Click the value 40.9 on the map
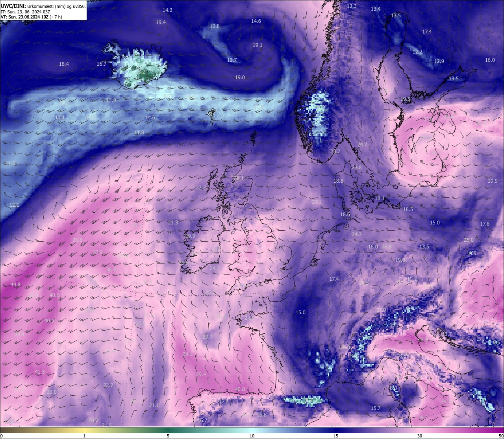Viewport: 504px width, 439px height. pos(49,321)
